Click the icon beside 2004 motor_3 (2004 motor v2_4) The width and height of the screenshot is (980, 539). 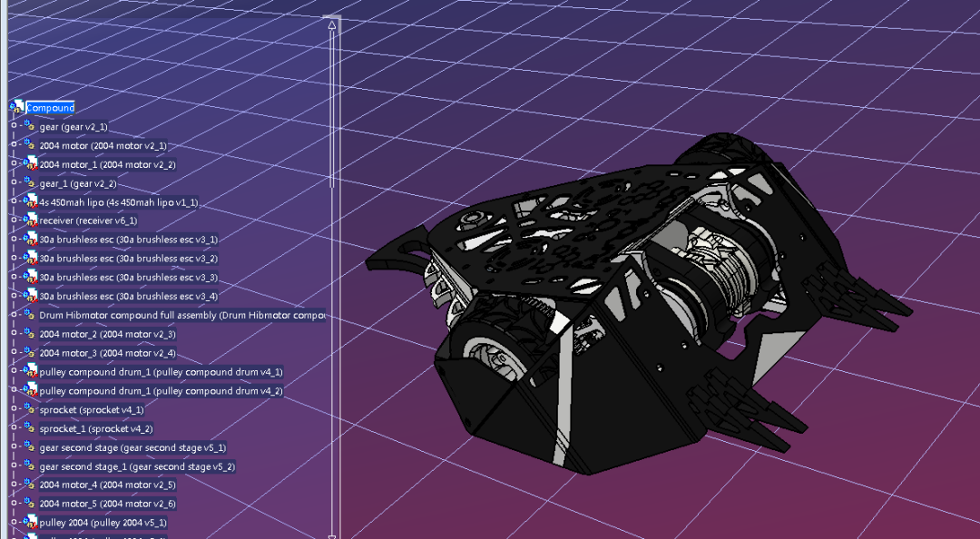point(29,352)
